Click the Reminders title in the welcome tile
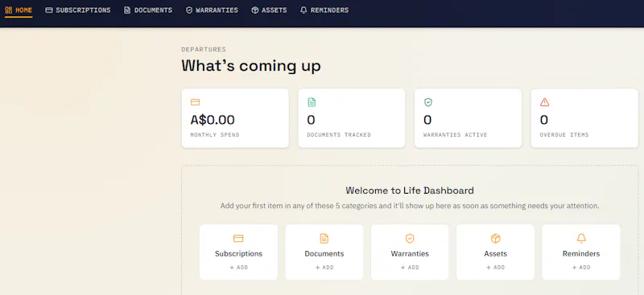This screenshot has height=295, width=644. (581, 253)
